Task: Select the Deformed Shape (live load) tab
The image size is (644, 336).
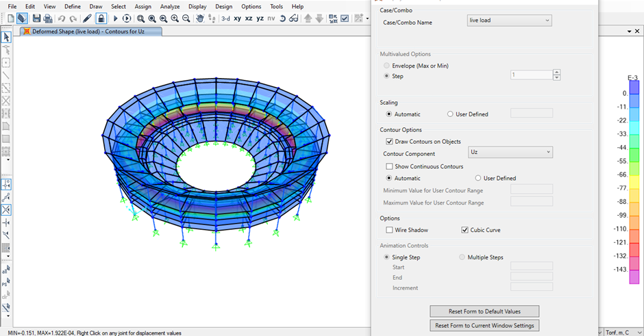Action: pyautogui.click(x=90, y=31)
